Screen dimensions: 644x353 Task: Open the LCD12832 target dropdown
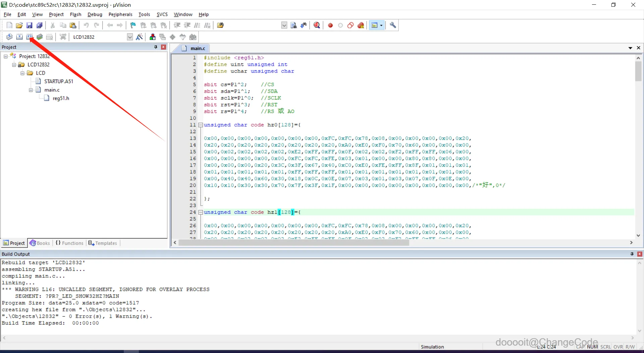click(130, 37)
